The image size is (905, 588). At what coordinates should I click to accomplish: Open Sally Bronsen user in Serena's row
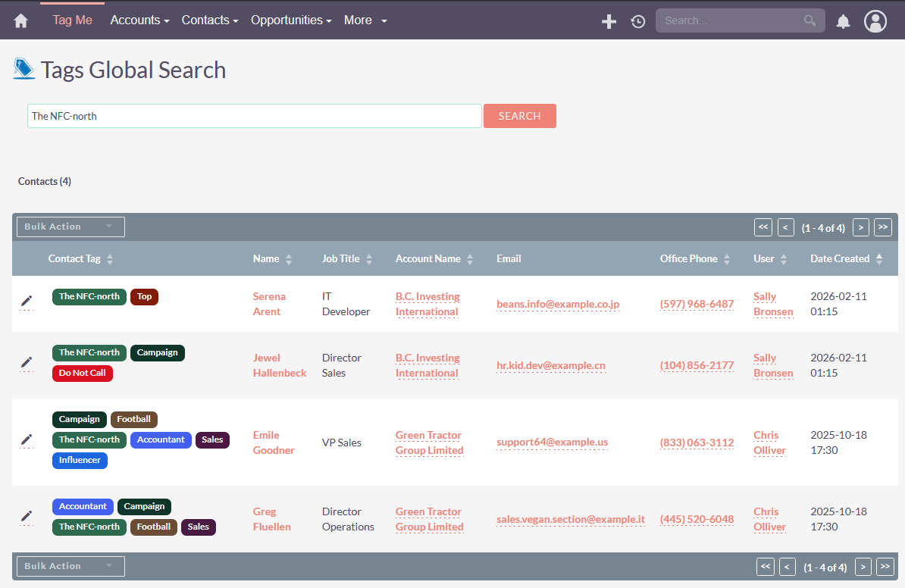tap(773, 304)
